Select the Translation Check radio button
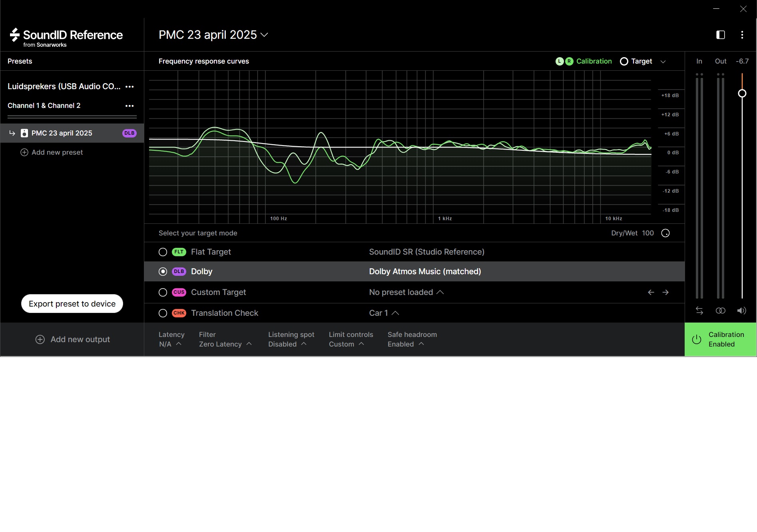The image size is (757, 532). click(163, 313)
